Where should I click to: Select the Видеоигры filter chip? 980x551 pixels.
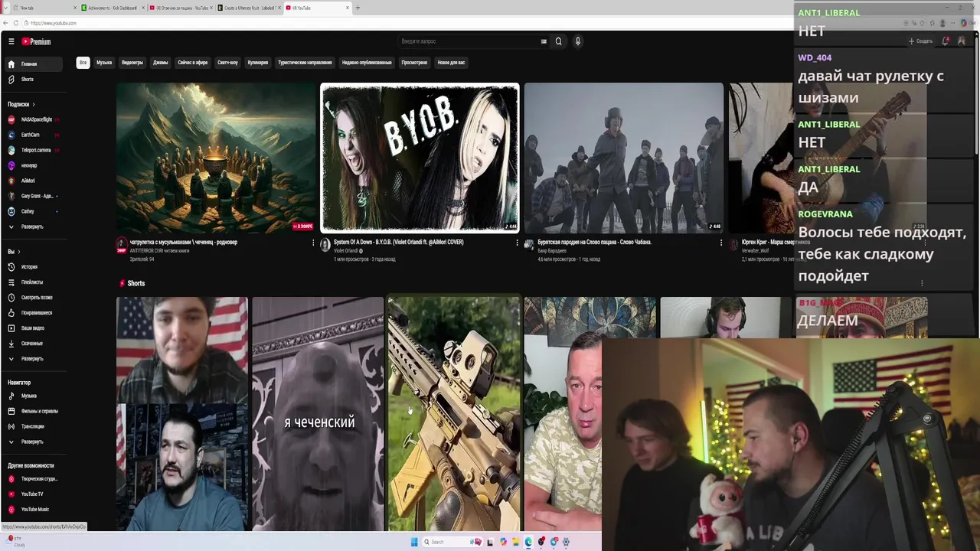click(x=132, y=63)
